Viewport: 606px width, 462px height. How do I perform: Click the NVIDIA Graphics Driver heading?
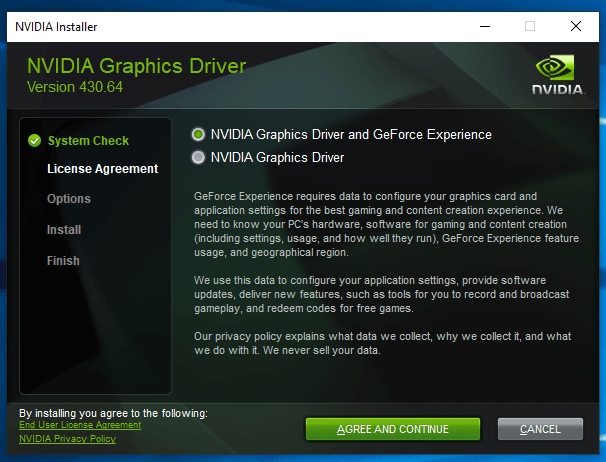coord(136,66)
